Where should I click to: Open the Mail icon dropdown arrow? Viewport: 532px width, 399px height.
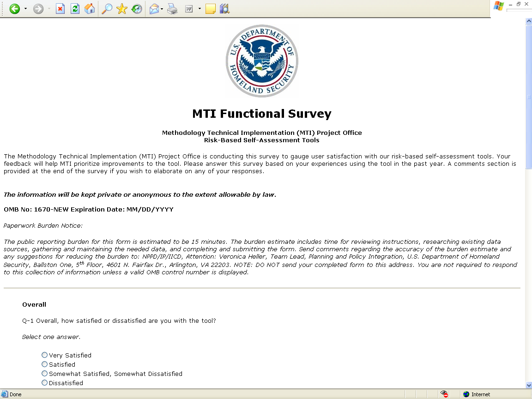pyautogui.click(x=162, y=9)
